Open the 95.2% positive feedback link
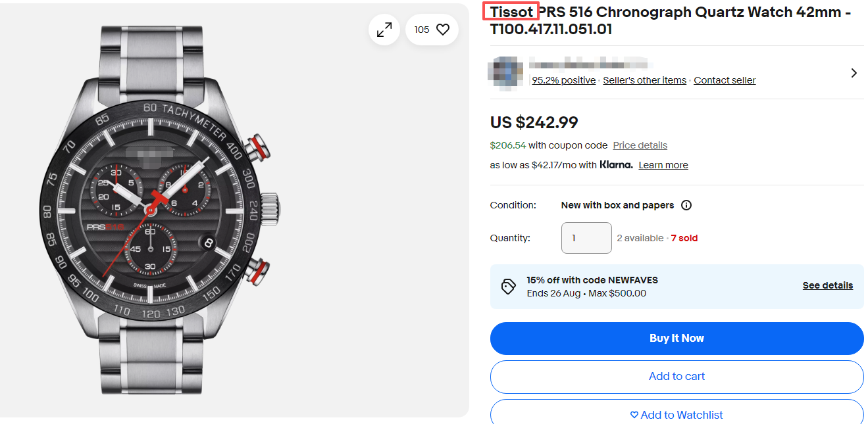Image resolution: width=868 pixels, height=424 pixels. (563, 80)
